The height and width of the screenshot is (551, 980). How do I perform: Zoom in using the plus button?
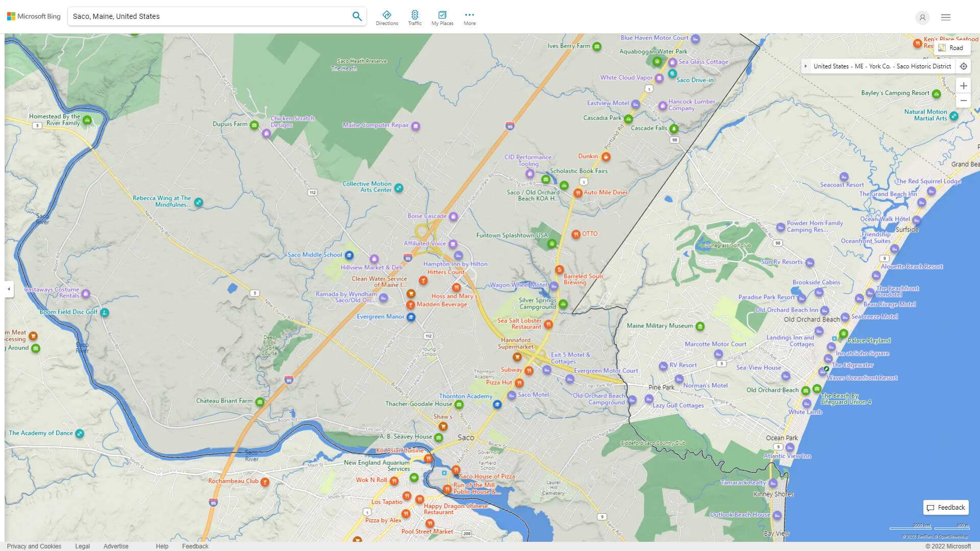(964, 86)
